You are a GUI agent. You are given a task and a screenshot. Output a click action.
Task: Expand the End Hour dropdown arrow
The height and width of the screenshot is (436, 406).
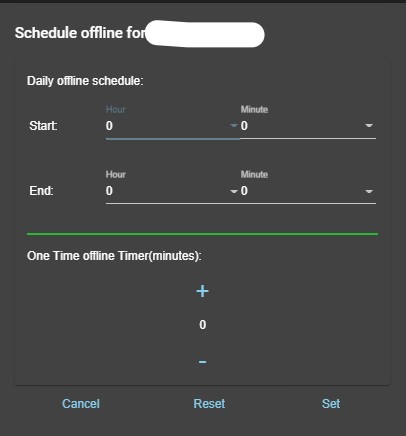pyautogui.click(x=234, y=191)
